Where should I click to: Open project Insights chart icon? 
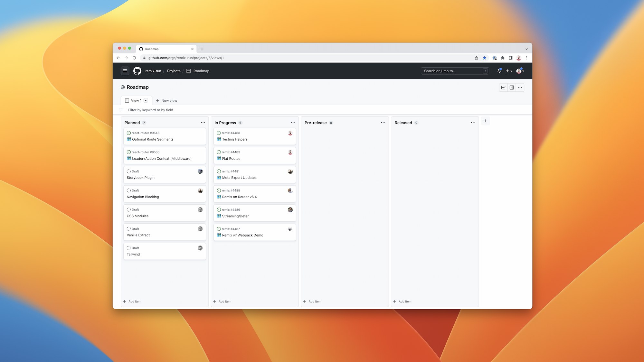coord(503,88)
